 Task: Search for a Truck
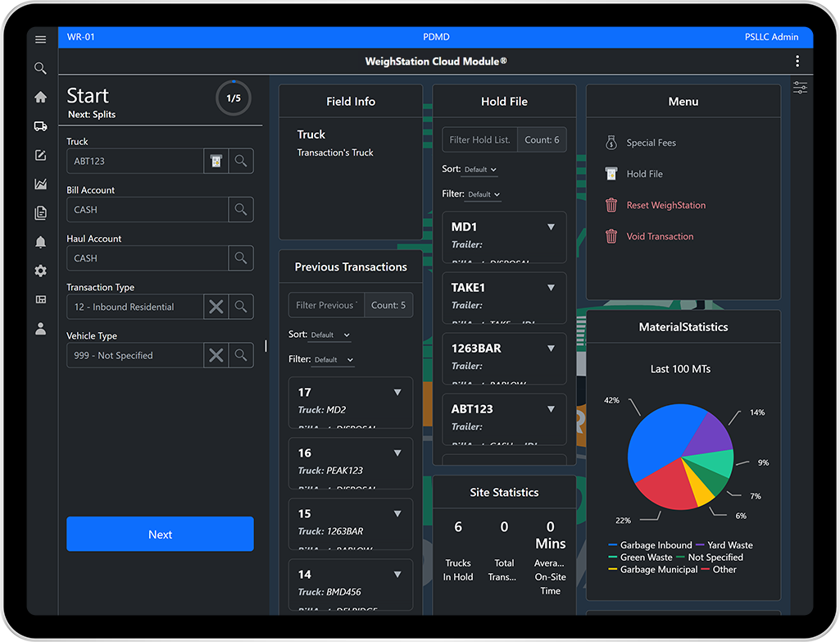click(x=241, y=161)
